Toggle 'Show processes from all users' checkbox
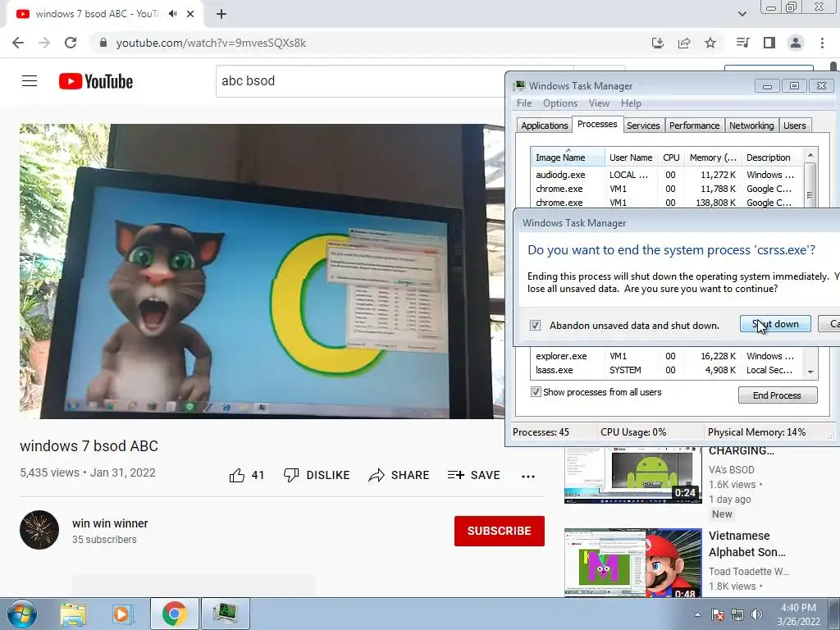This screenshot has height=630, width=840. 536,391
